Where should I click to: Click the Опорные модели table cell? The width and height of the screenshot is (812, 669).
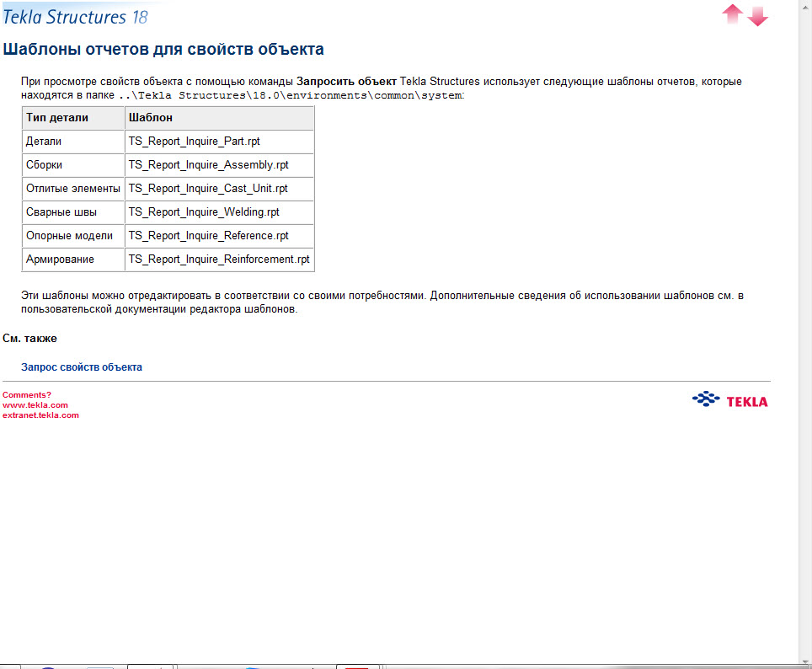[x=73, y=236]
